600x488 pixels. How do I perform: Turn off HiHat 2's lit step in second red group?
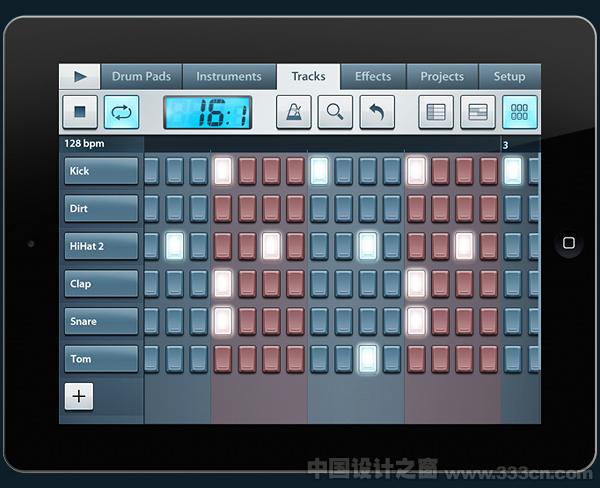464,246
